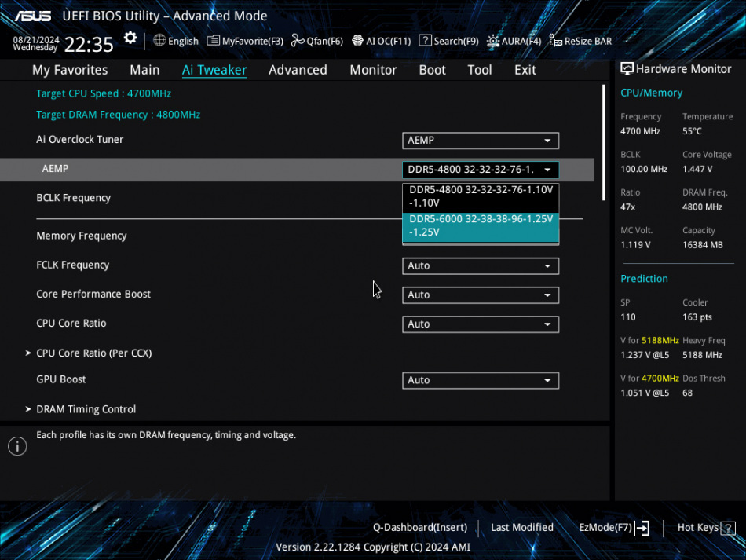Open MyFavorite(F3) shortcut
Screen dimensions: 746x560
tap(245, 41)
